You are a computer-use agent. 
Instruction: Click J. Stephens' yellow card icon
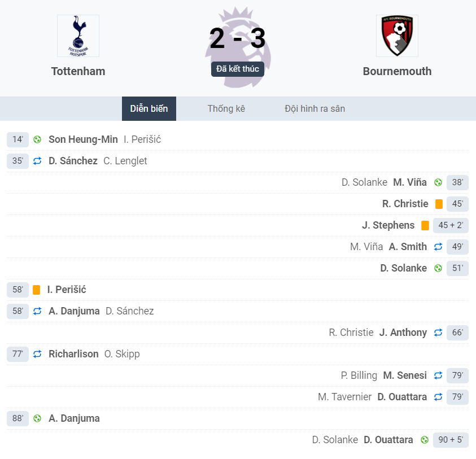(x=425, y=226)
